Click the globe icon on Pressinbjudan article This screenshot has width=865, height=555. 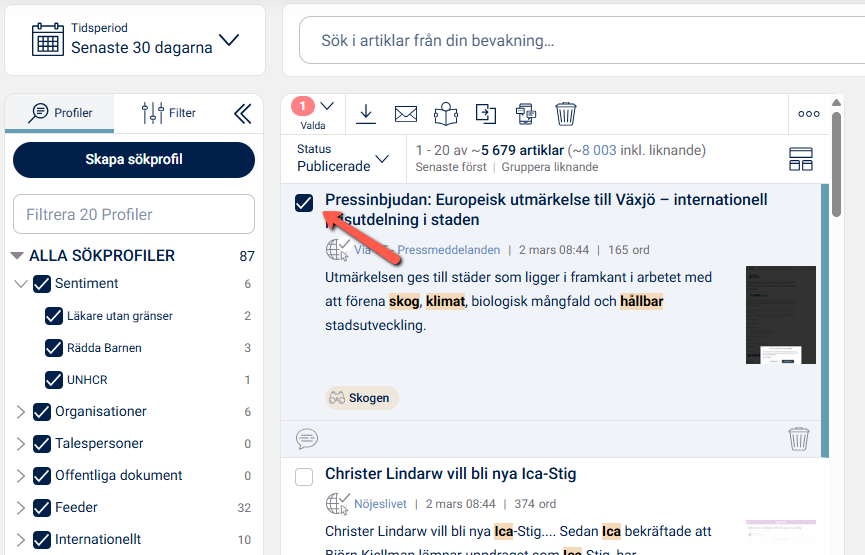click(337, 250)
